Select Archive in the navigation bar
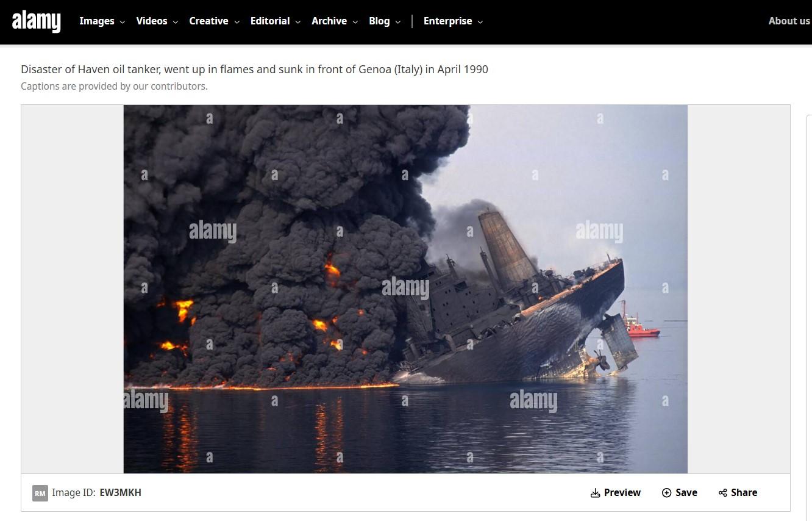Image resolution: width=812 pixels, height=521 pixels. 329,21
